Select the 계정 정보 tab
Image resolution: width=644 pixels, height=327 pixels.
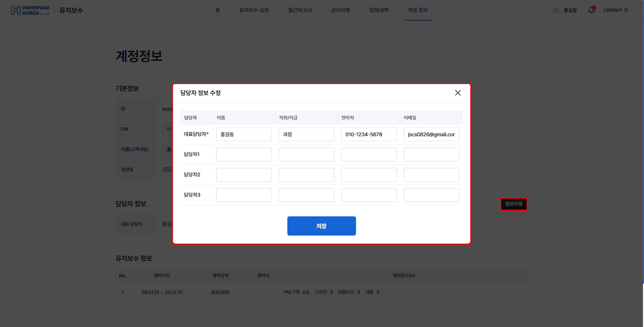(417, 10)
